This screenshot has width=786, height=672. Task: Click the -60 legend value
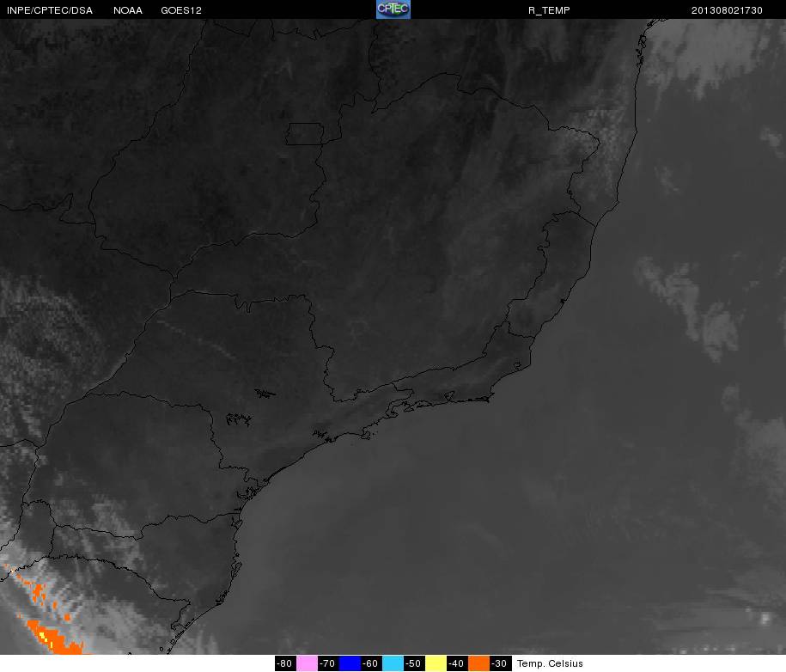point(371,663)
